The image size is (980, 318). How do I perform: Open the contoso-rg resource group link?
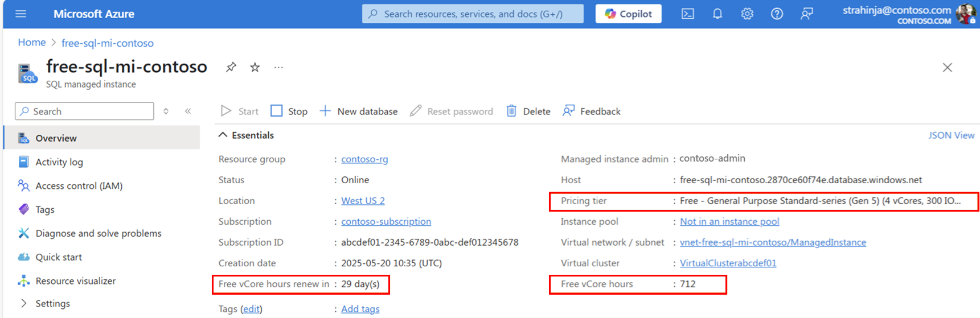[x=364, y=159]
